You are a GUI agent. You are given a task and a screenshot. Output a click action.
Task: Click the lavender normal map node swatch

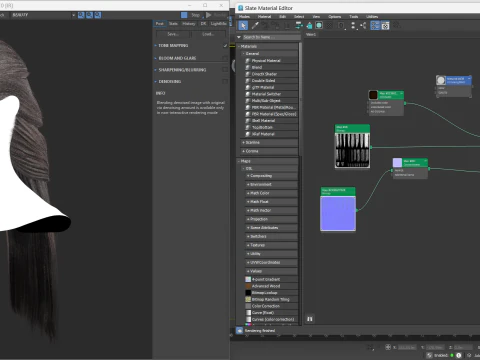[397, 163]
